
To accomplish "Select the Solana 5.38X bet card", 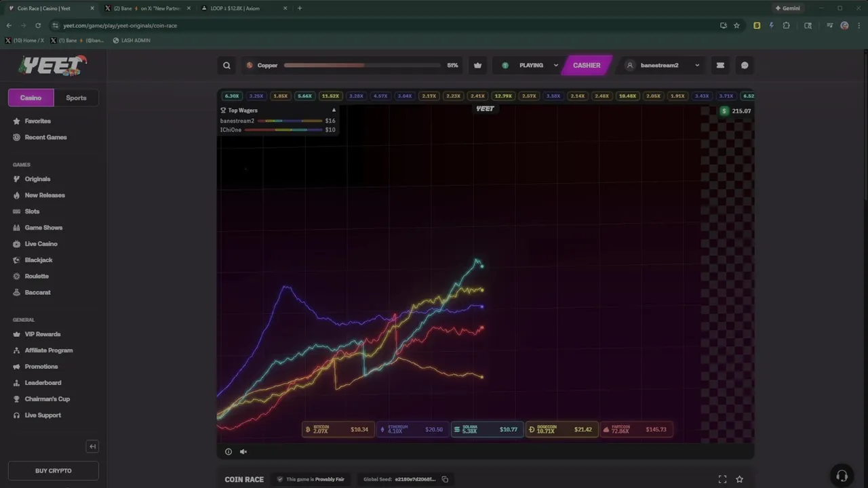I will [487, 430].
